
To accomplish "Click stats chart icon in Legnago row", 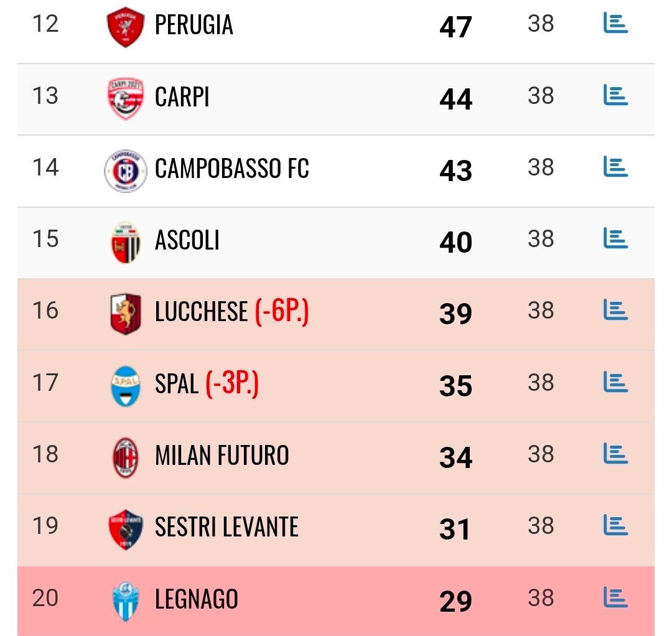I will click(x=615, y=597).
